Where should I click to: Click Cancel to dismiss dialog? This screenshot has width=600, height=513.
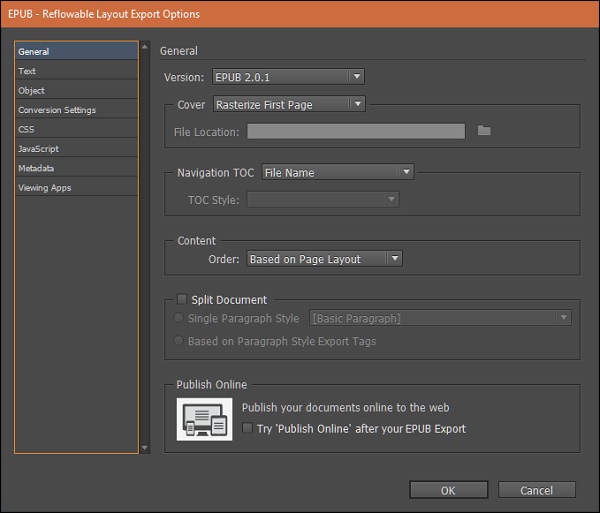coord(536,490)
